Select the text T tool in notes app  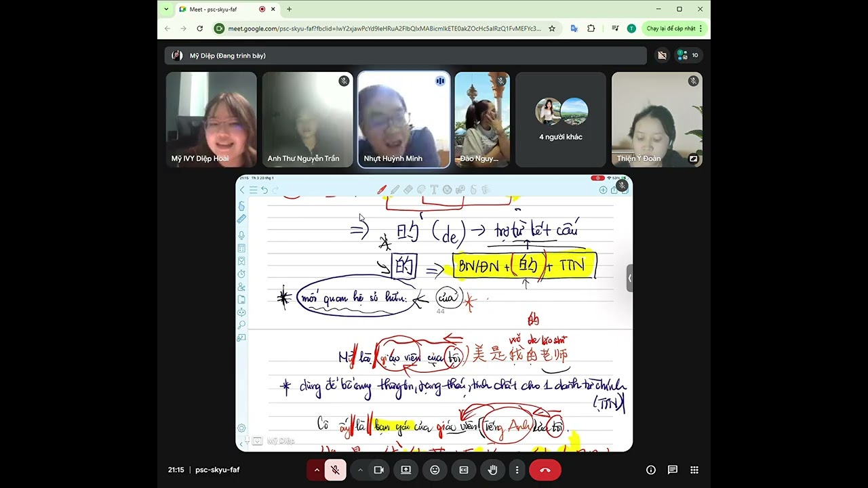coord(434,190)
